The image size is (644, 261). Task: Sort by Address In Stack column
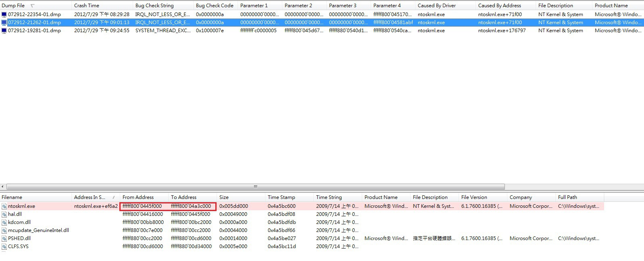click(90, 197)
